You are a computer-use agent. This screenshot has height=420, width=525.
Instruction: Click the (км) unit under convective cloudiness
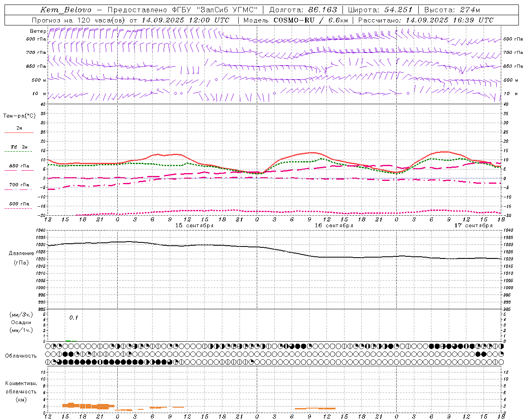pos(21,399)
